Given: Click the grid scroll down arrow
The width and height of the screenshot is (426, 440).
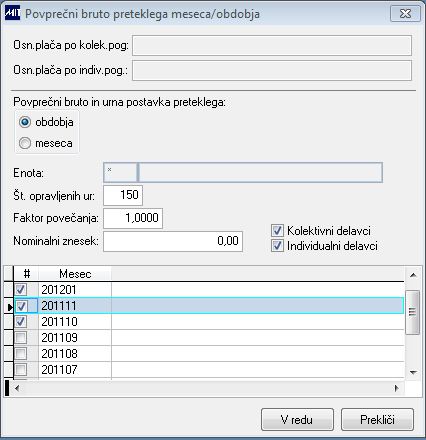Looking at the screenshot, I should (413, 372).
